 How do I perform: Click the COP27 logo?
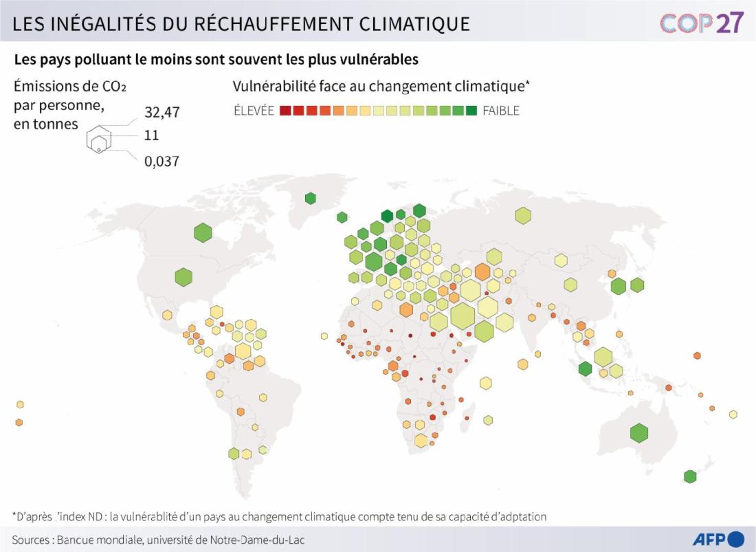[702, 23]
